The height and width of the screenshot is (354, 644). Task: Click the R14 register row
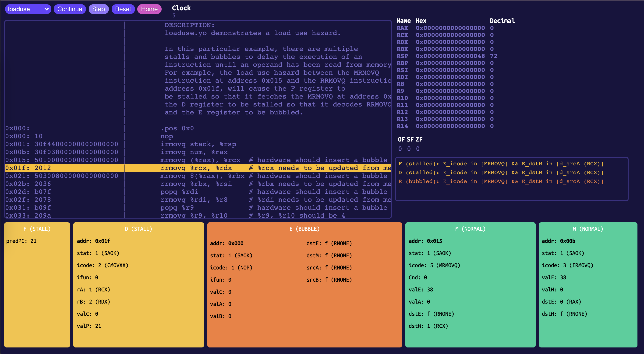(445, 126)
